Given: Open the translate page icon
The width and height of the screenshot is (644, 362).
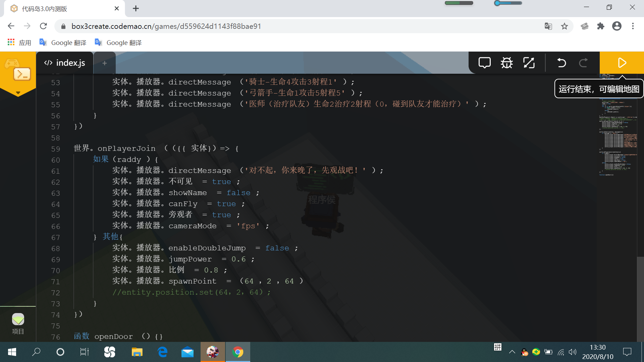Looking at the screenshot, I should coord(548,26).
